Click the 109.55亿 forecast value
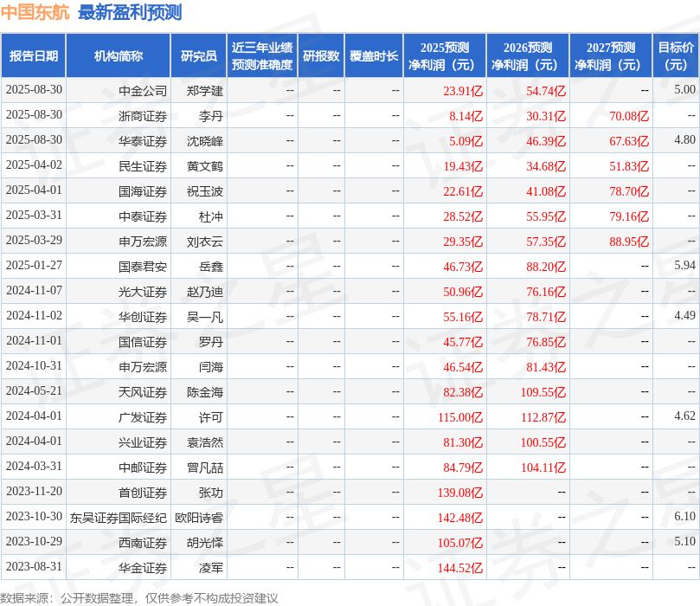The width and height of the screenshot is (700, 606). (543, 392)
